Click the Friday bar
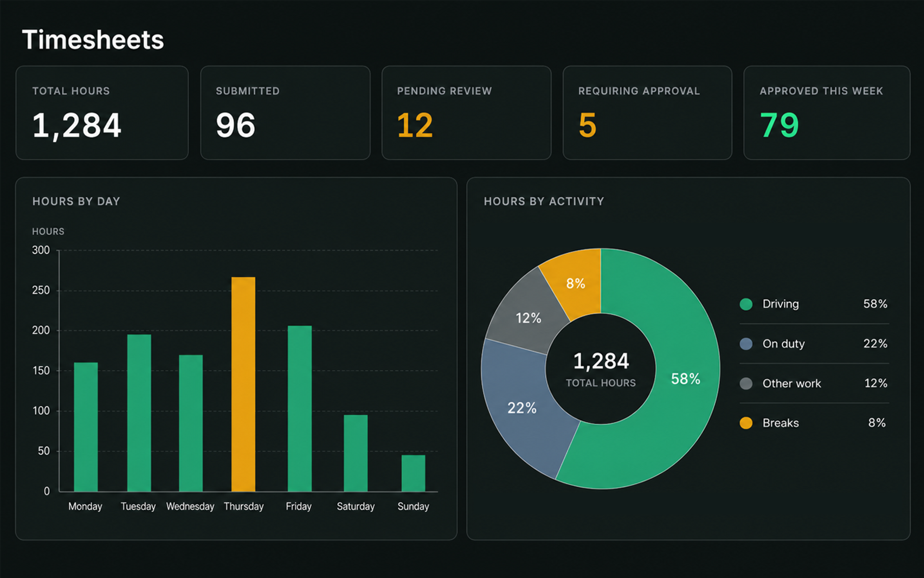This screenshot has height=578, width=924. click(x=300, y=408)
